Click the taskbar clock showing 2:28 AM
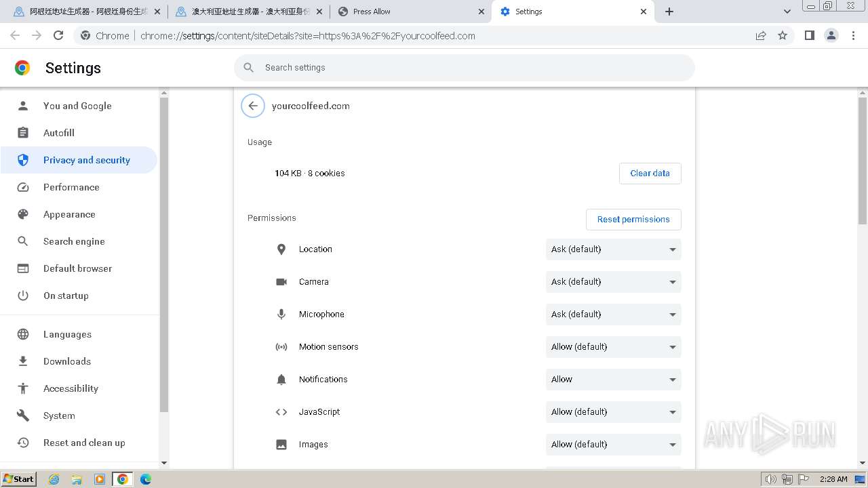The image size is (868, 488). click(x=833, y=479)
